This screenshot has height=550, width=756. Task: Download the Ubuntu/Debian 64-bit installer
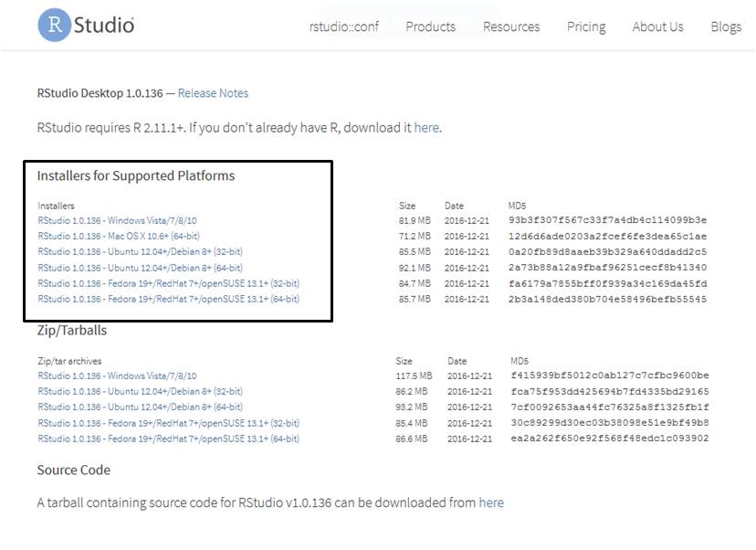point(140,268)
